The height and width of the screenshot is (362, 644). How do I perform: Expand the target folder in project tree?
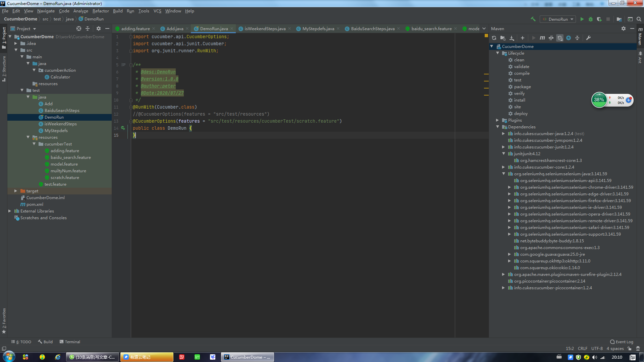tap(16, 191)
